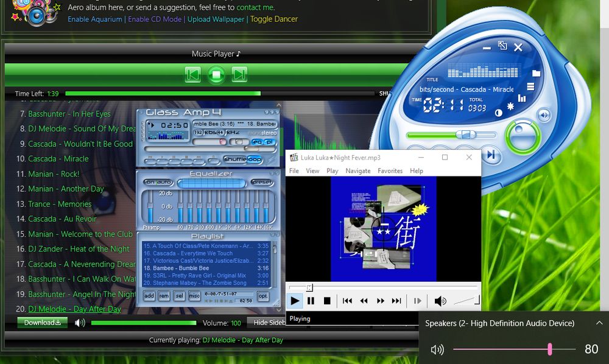This screenshot has height=364, width=609.
Task: Click the playlist lines icon in blue player
Action: 530,86
